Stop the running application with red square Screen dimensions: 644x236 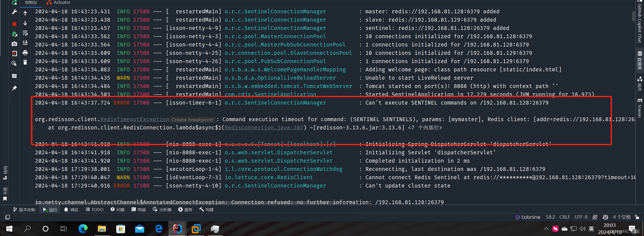click(x=14, y=24)
